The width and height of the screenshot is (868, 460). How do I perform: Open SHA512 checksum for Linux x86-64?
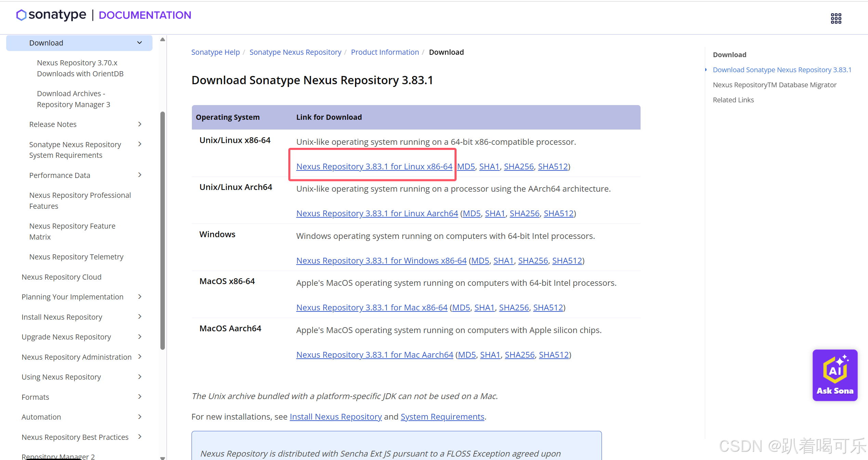tap(553, 166)
